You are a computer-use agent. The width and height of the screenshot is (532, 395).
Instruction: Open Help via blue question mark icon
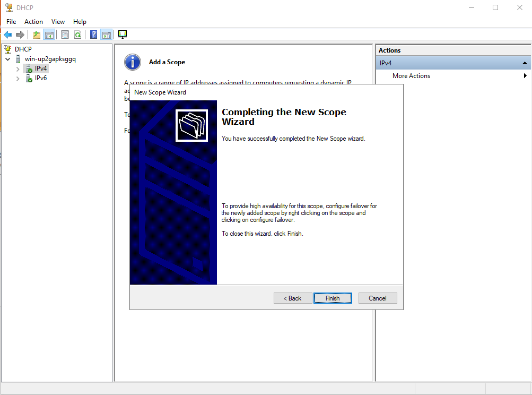point(93,35)
